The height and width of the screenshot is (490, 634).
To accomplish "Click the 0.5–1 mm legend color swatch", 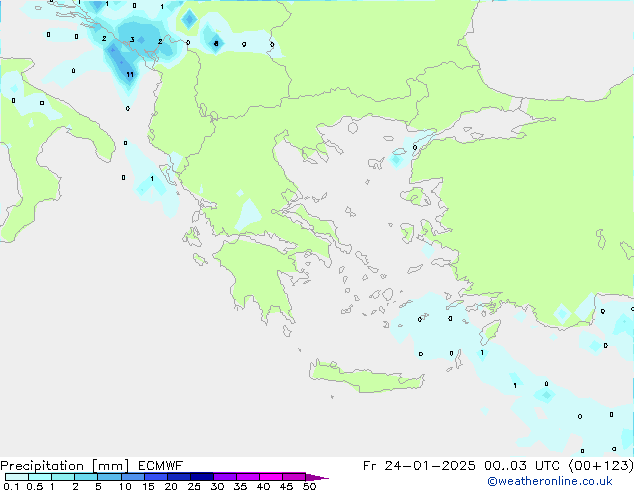I will [x=40, y=477].
